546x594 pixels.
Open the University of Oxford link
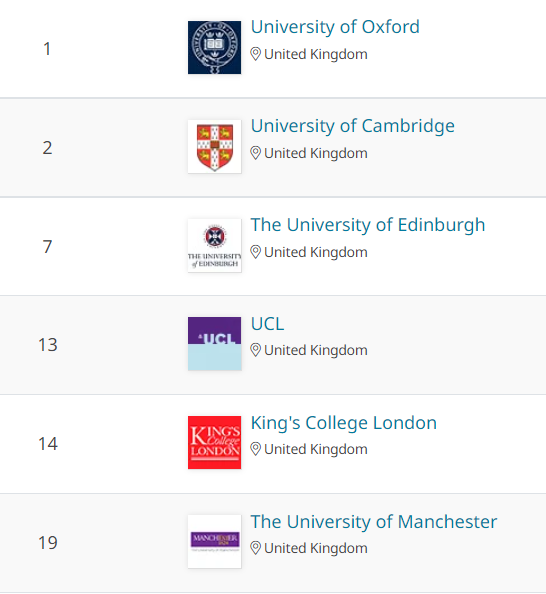click(x=335, y=27)
